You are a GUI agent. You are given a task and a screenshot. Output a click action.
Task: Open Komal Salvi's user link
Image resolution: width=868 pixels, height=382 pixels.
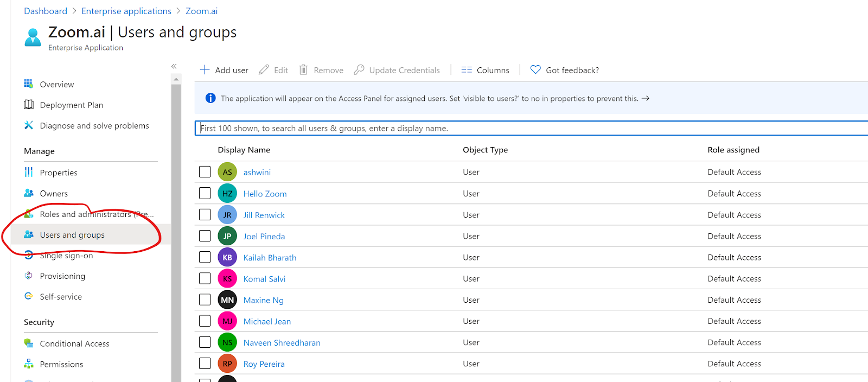tap(264, 279)
